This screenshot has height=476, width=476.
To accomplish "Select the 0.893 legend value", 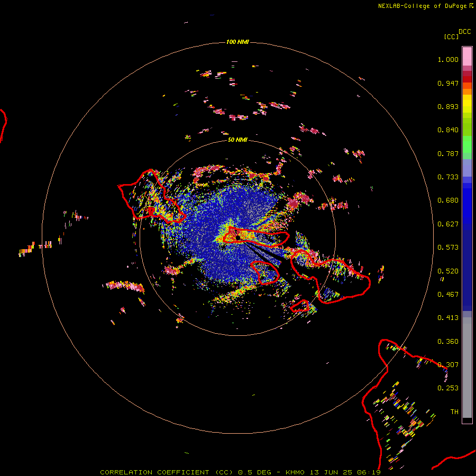I will (x=448, y=106).
